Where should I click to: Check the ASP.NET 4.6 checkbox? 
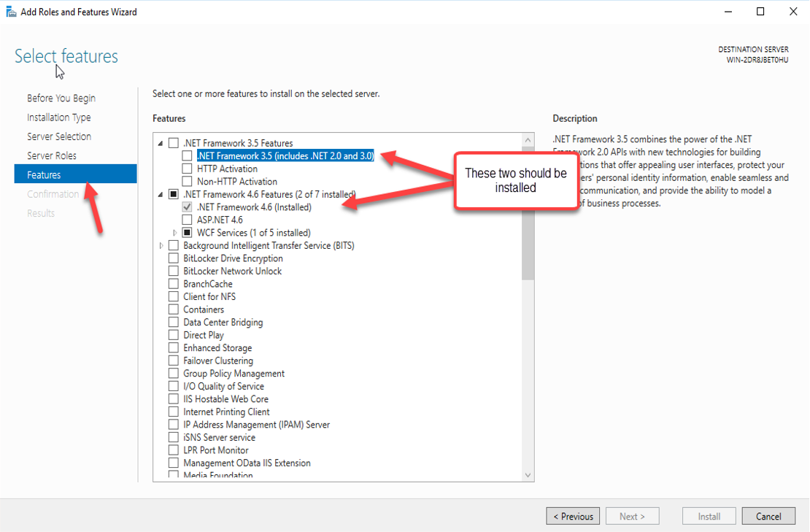pyautogui.click(x=187, y=220)
